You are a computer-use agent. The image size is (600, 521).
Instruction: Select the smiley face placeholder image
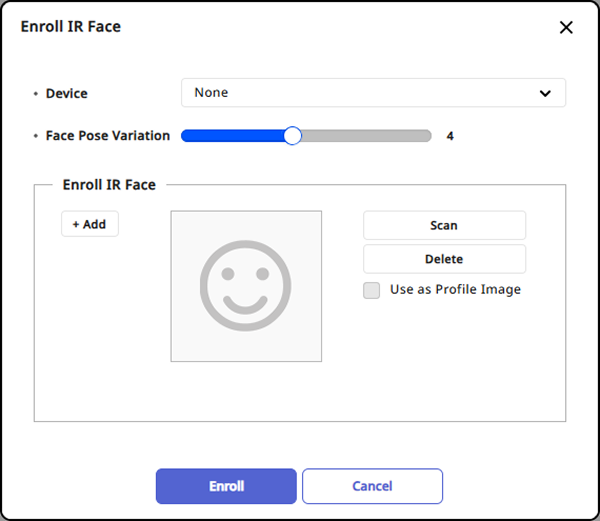click(x=246, y=286)
